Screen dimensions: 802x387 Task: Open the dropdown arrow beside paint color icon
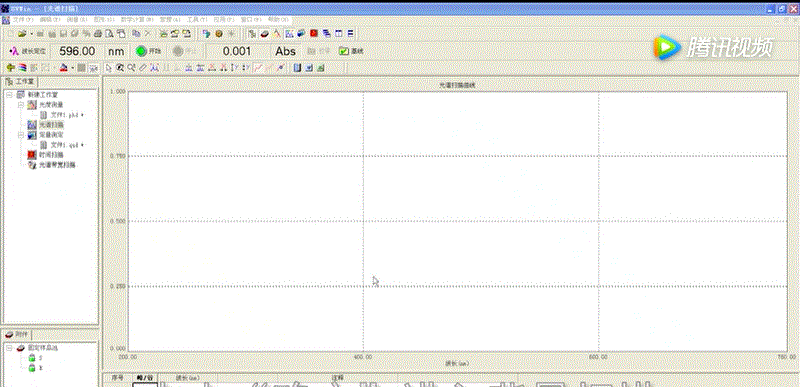tap(73, 67)
